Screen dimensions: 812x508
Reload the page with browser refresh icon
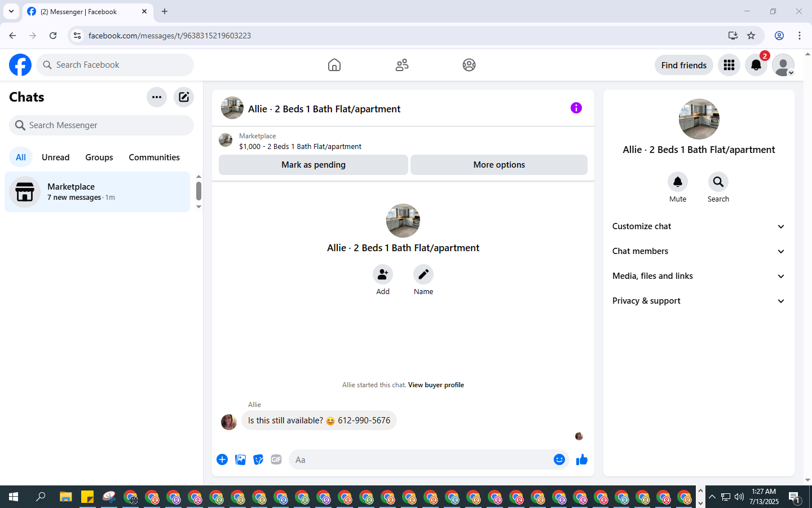53,36
